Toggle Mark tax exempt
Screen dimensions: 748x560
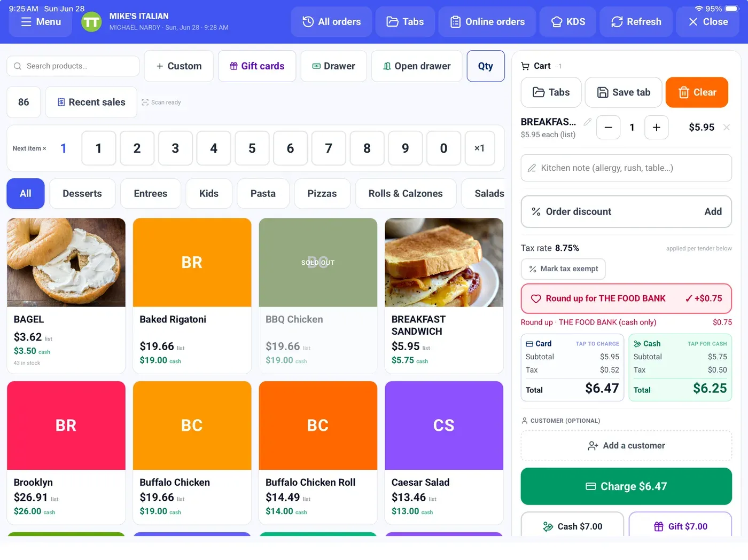coord(563,269)
